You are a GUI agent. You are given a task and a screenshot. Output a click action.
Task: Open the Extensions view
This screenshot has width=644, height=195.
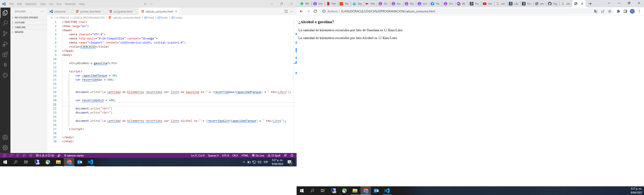click(5, 55)
